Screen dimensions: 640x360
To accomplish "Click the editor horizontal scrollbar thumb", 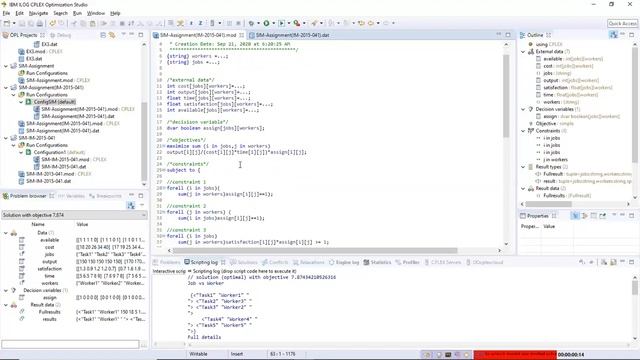I will pyautogui.click(x=315, y=250).
